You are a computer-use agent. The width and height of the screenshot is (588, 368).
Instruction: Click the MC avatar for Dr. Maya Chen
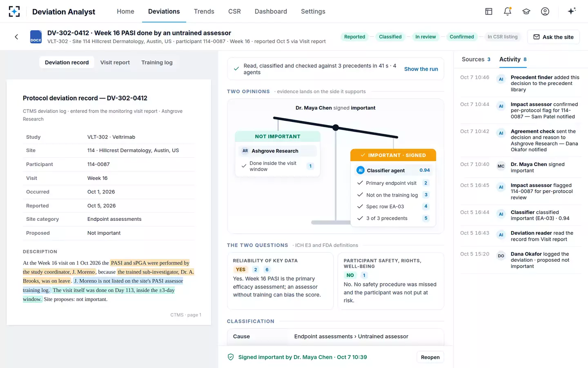[x=501, y=166]
